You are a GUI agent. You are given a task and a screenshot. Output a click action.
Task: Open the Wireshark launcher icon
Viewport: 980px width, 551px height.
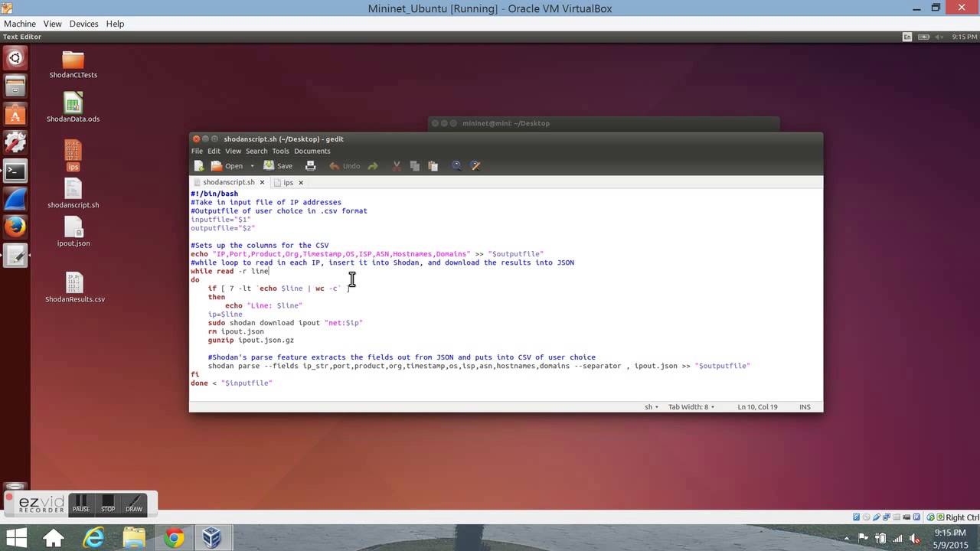click(x=15, y=199)
